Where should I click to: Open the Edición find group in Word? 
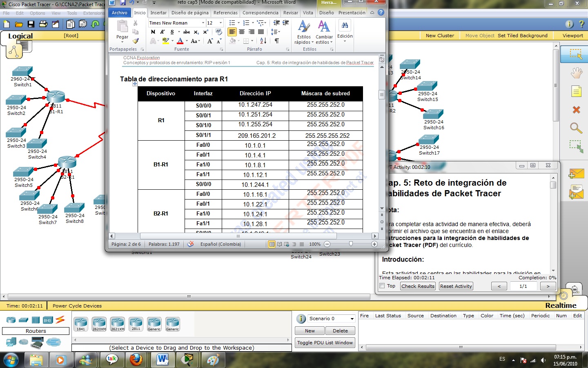(345, 31)
